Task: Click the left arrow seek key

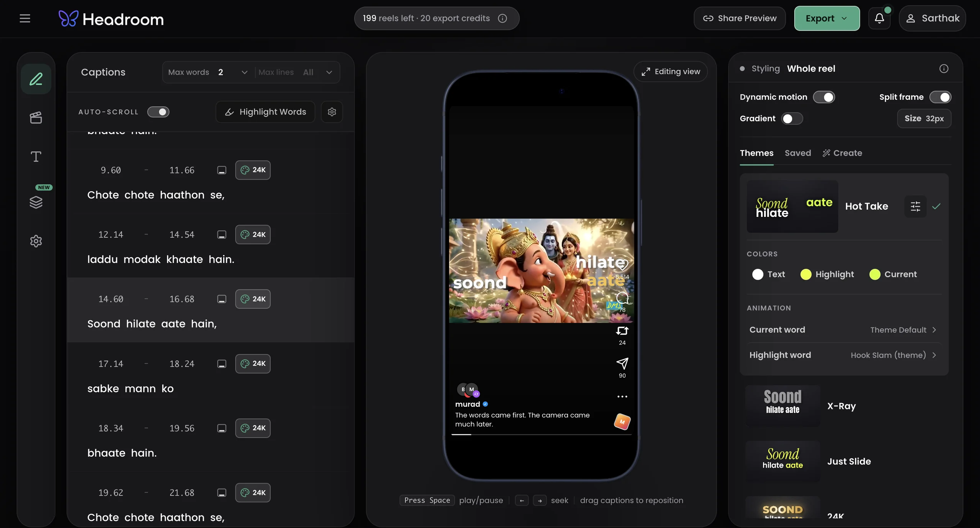Action: pyautogui.click(x=522, y=500)
